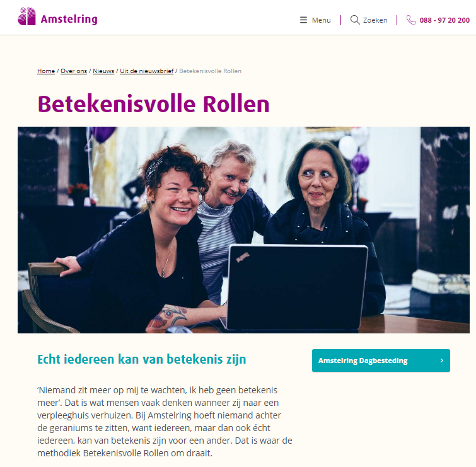Navigate to Nieuws breadcrumb link
Screen dimensions: 476x467
(x=103, y=71)
